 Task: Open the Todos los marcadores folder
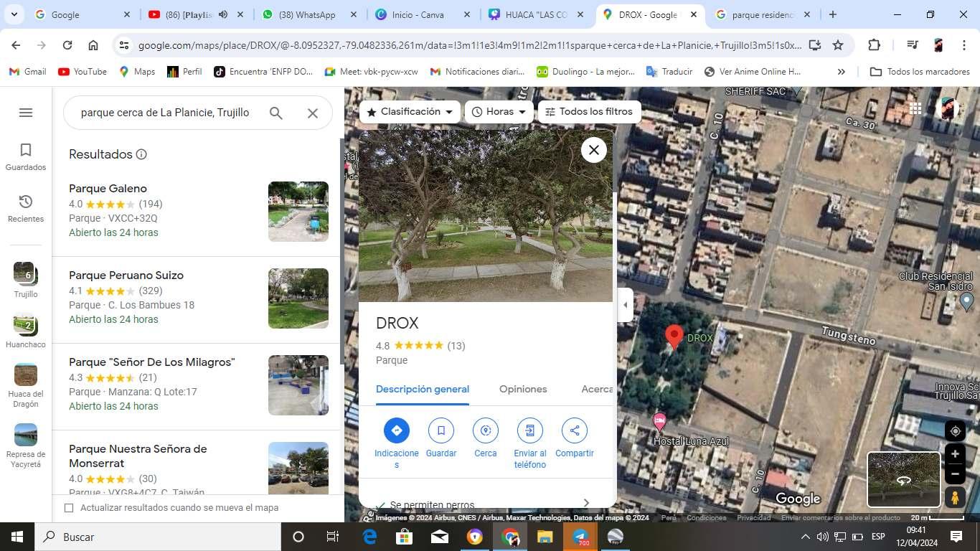(x=920, y=72)
